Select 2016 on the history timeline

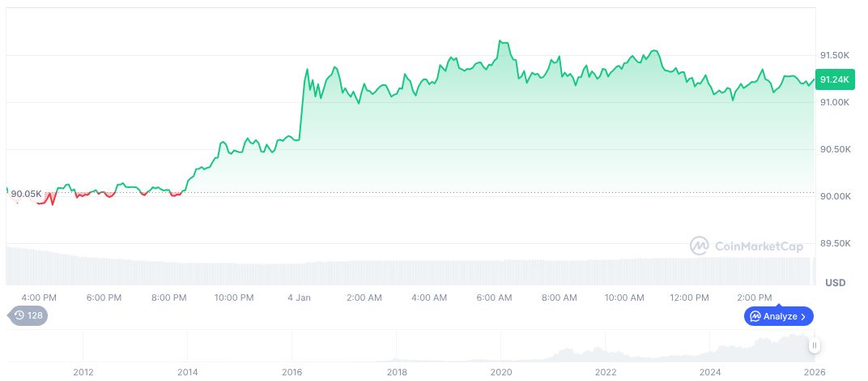pos(292,372)
